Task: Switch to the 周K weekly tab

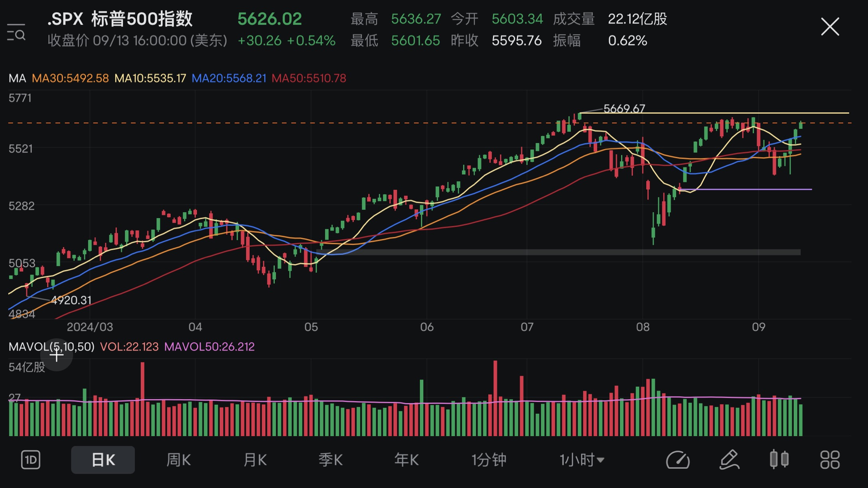Action: 178,460
